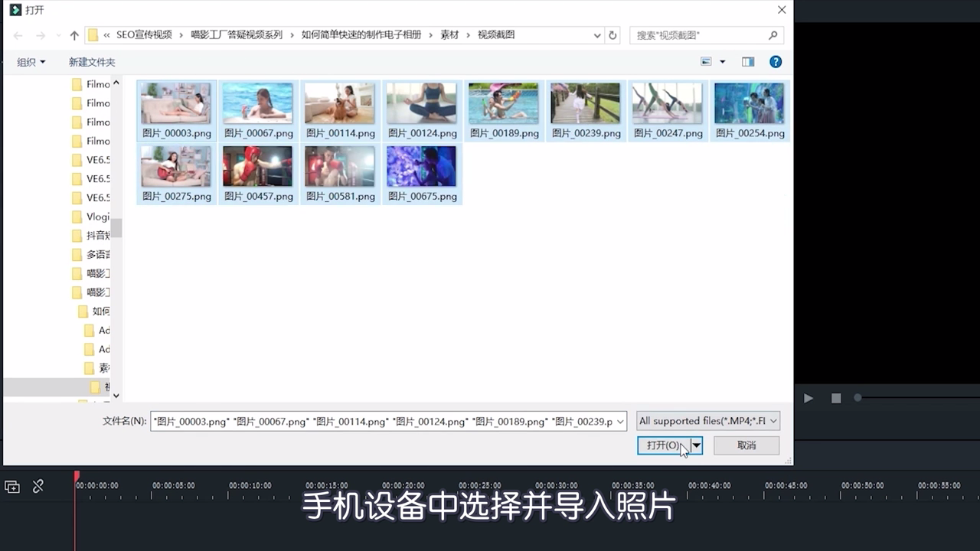Select thumbnail 图片_00457.png
The width and height of the screenshot is (980, 551).
click(x=259, y=174)
